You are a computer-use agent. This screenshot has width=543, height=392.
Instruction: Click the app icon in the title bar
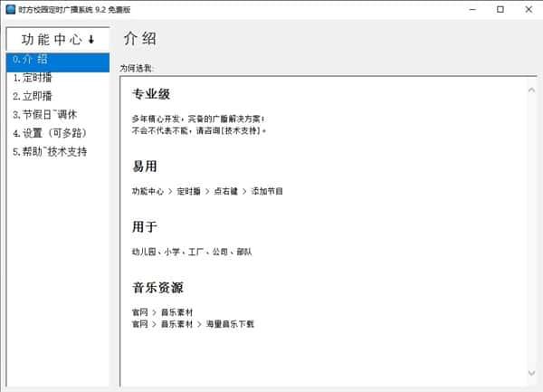[x=9, y=9]
